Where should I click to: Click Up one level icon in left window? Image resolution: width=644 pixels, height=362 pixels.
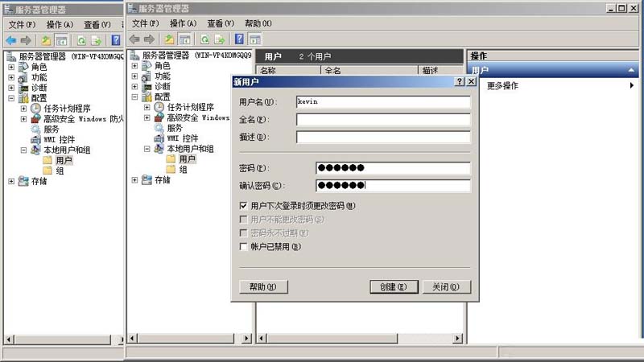click(46, 40)
